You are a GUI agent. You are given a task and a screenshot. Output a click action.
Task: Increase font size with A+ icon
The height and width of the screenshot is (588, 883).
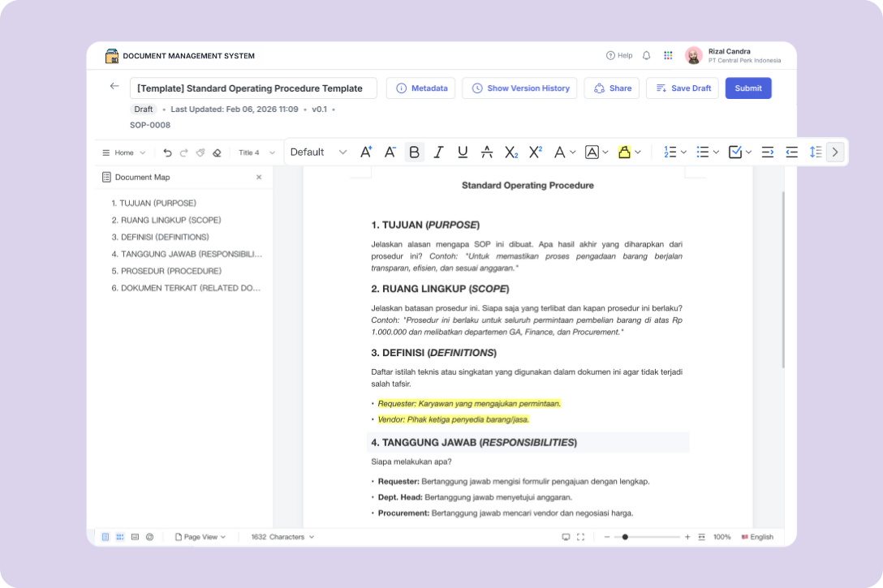(366, 152)
